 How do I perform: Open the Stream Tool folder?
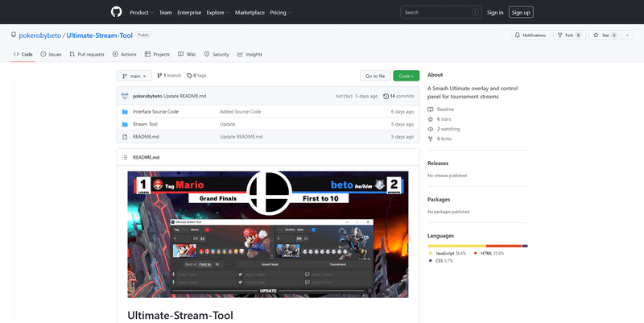(x=145, y=124)
